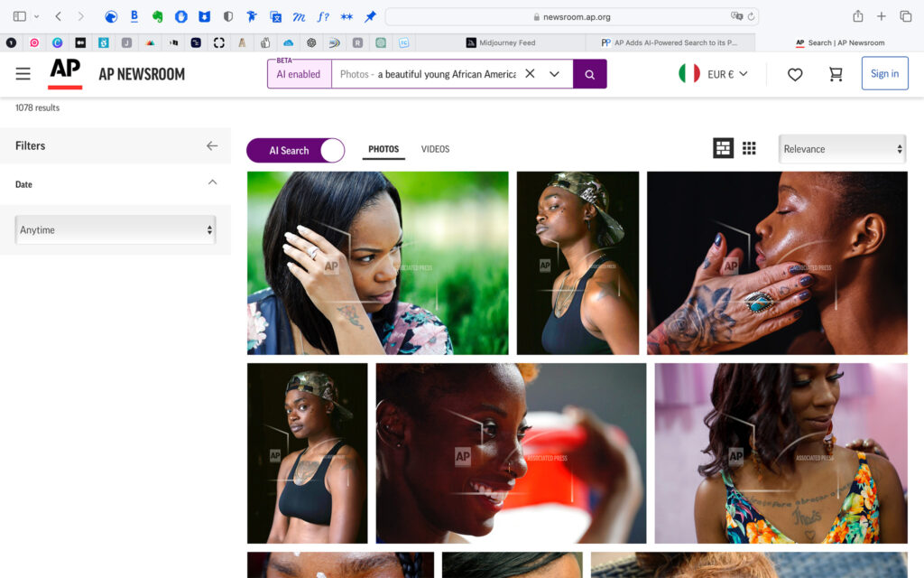Viewport: 924px width, 578px height.
Task: Open the Relevance sort dropdown
Action: (x=842, y=149)
